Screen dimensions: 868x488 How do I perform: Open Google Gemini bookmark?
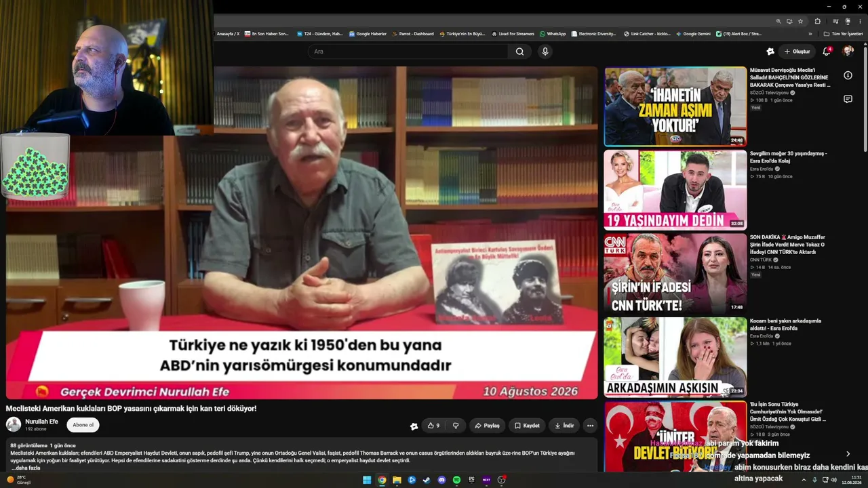[693, 34]
